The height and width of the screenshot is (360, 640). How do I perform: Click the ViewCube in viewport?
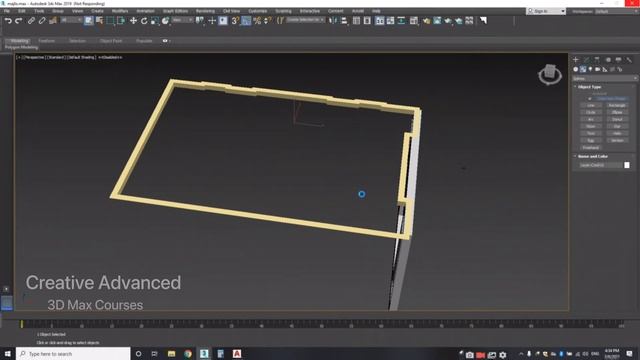[550, 74]
